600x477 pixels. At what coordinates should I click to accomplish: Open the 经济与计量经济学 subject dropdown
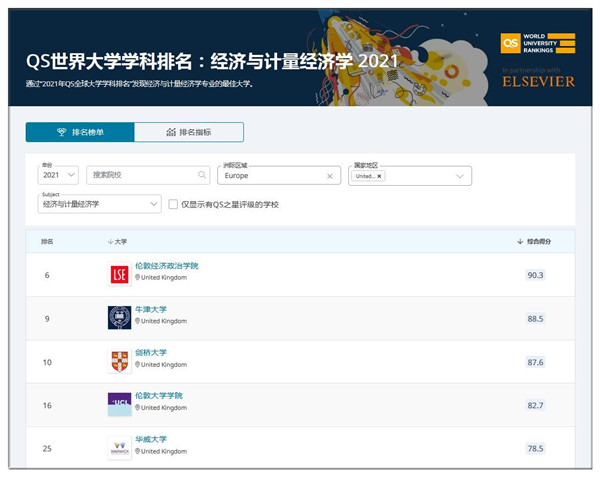click(x=99, y=204)
